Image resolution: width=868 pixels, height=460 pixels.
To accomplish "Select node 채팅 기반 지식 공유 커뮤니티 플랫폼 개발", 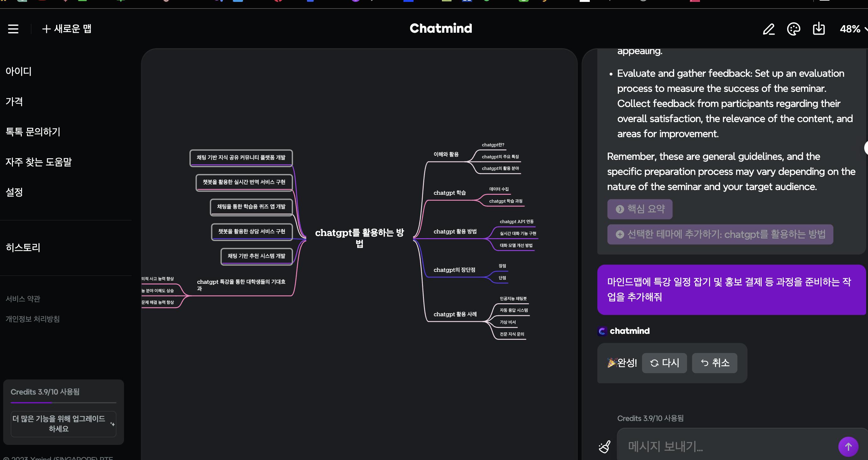I will pyautogui.click(x=241, y=158).
